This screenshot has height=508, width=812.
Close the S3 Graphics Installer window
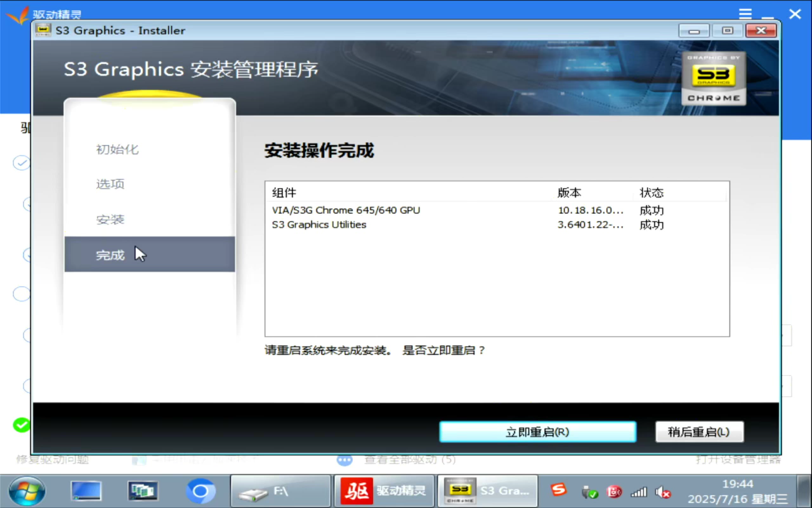point(761,31)
